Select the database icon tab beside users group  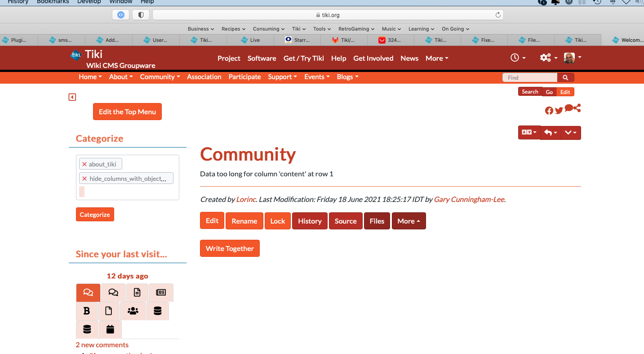pyautogui.click(x=158, y=311)
